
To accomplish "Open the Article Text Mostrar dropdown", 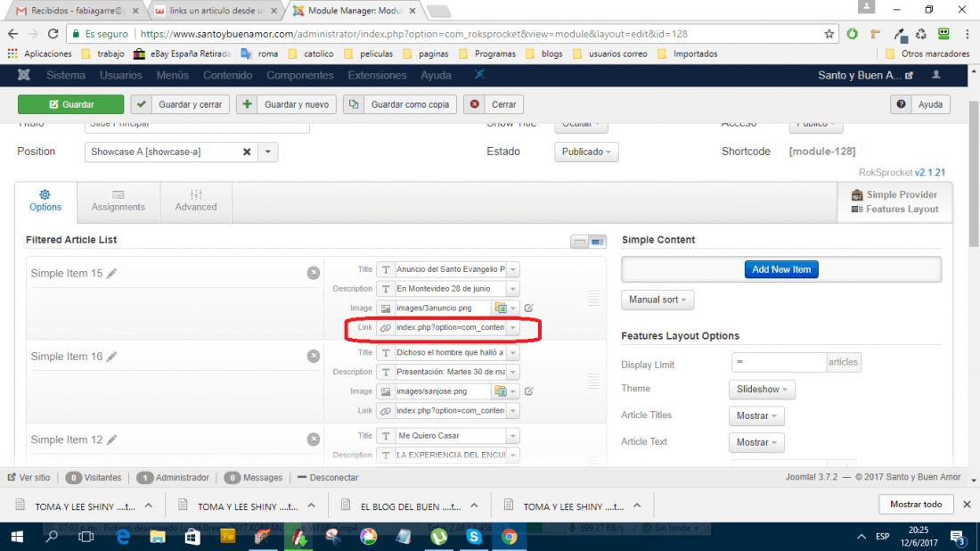I will 756,442.
